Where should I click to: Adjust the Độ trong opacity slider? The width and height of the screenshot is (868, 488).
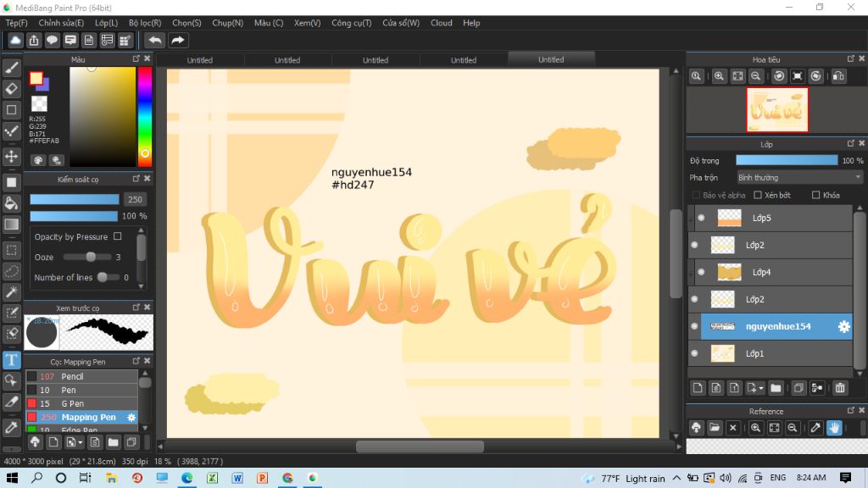coord(787,160)
